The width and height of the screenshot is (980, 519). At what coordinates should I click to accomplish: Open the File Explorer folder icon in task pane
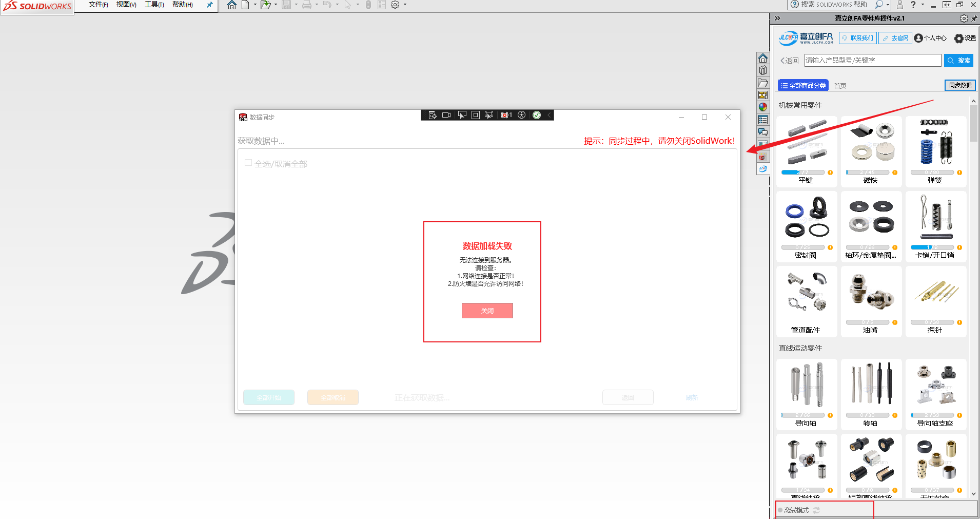point(763,83)
